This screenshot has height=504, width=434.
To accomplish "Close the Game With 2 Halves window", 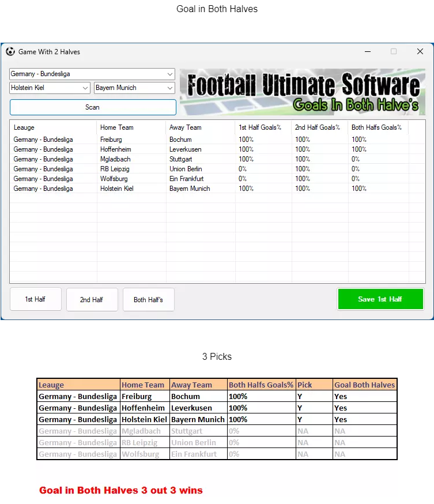I will point(420,51).
